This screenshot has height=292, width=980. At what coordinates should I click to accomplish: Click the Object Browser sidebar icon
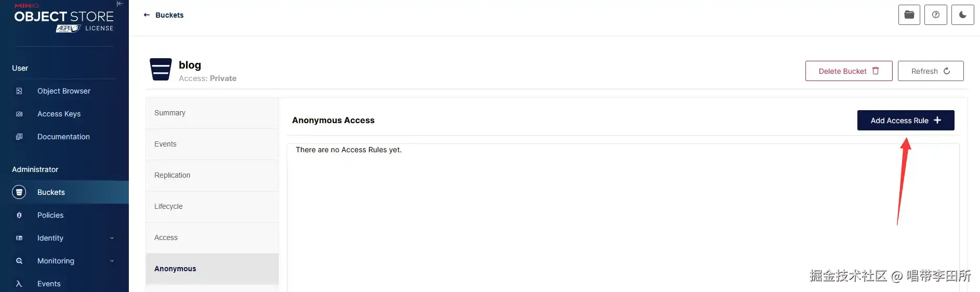coord(19,91)
